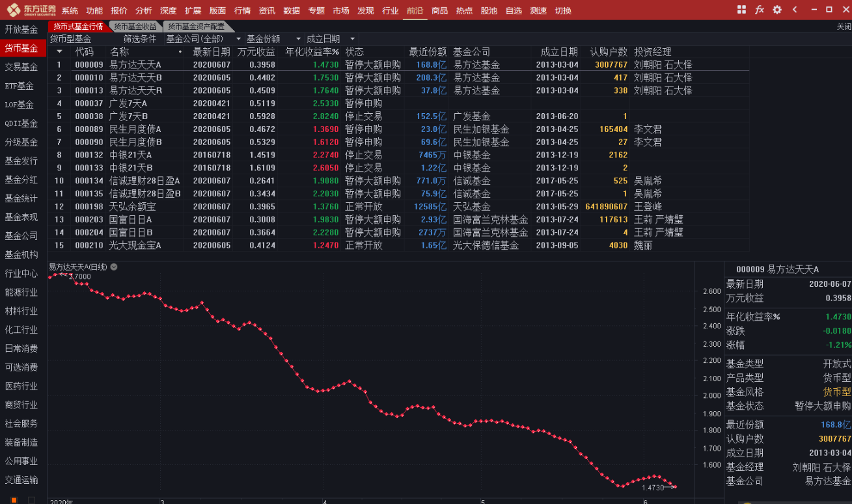Switch to 货币式基金行情 tab
Screen dimensions: 852x504
tap(78, 27)
